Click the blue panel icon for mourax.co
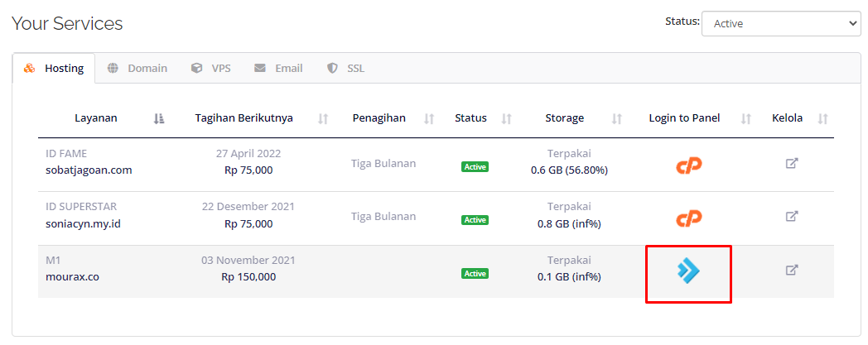This screenshot has width=868, height=345. 688,271
